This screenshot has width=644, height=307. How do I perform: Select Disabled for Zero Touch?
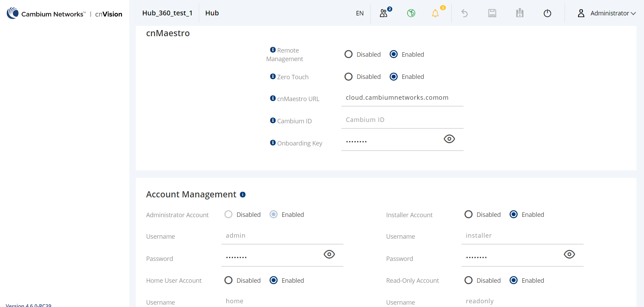(x=348, y=76)
